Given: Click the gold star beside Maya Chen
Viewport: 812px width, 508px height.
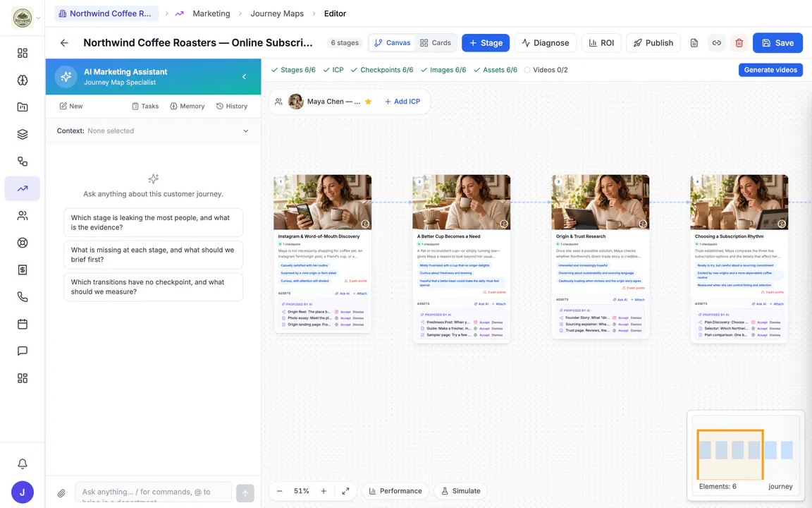Looking at the screenshot, I should pos(368,102).
